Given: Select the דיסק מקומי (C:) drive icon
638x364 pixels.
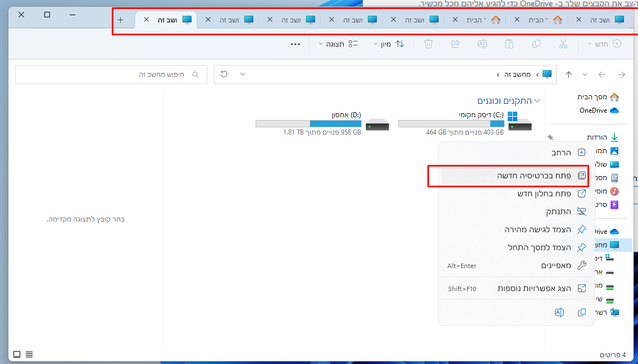Looking at the screenshot, I should click(519, 121).
